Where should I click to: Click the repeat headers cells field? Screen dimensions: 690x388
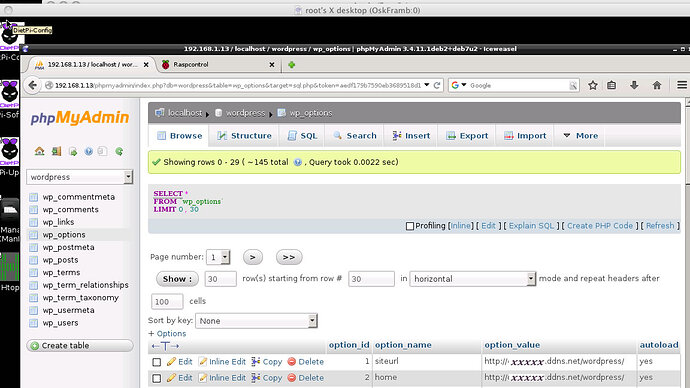click(167, 302)
